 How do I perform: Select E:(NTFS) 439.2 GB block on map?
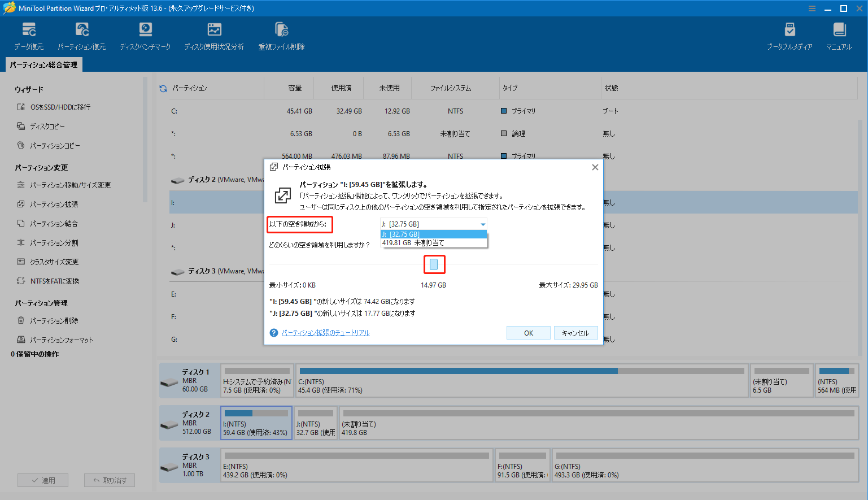[357, 466]
